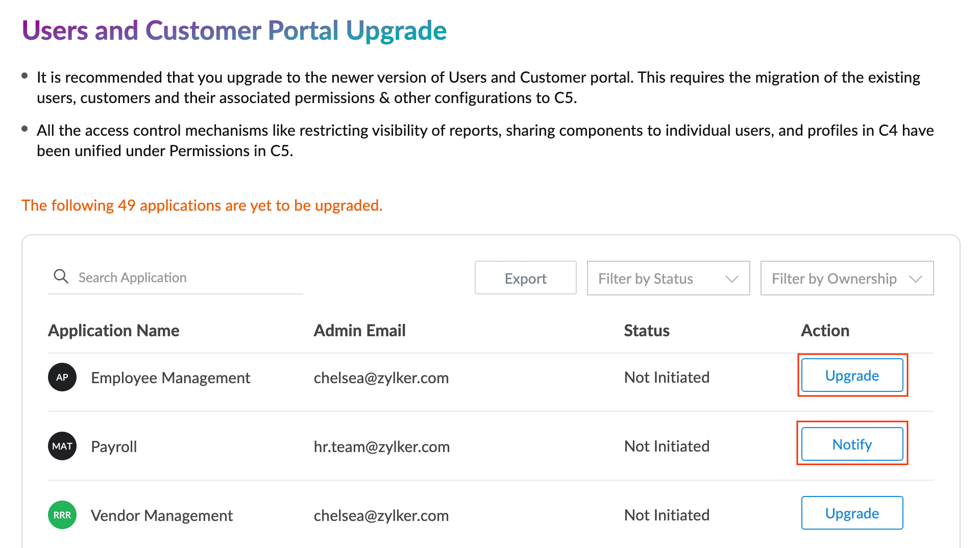This screenshot has width=980, height=548.
Task: Click the hr.team@zylker.com admin email
Action: 381,446
